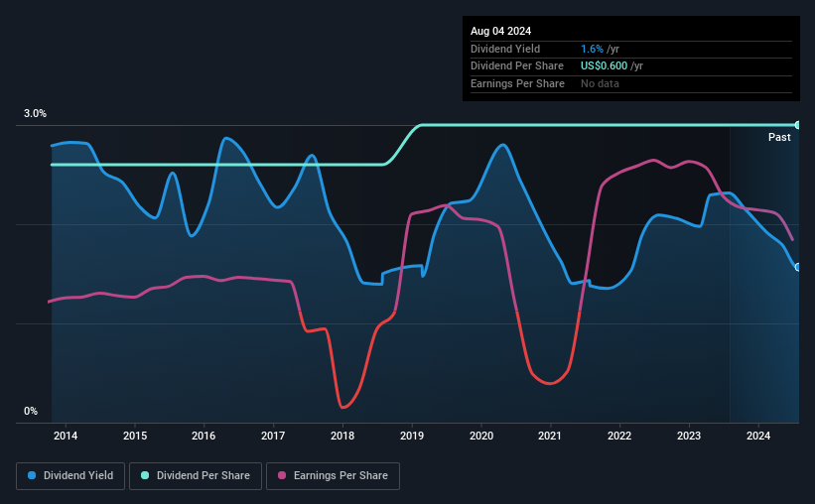Viewport: 815px width, 504px height.
Task: Click the 'Past' region label
Action: (x=779, y=137)
